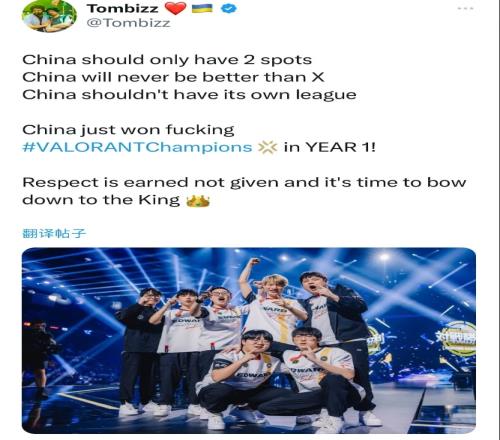Click the crown emoji after "King"
Screen dimensions: 500x440
point(198,201)
